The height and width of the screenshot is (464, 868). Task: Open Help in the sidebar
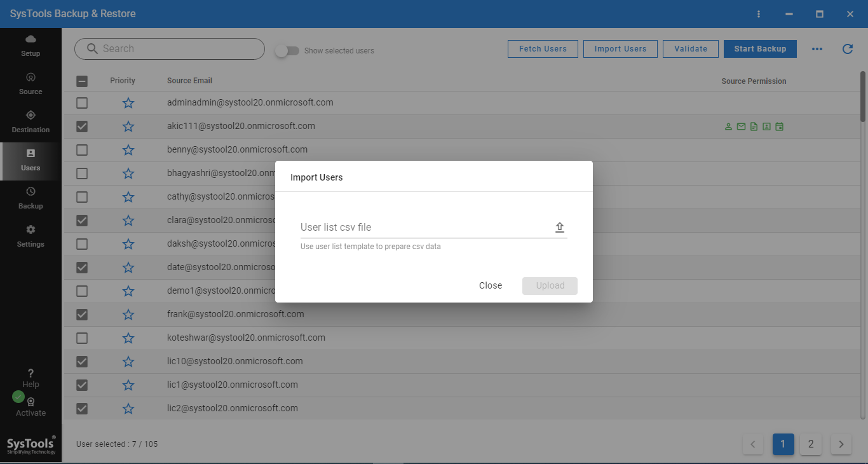pyautogui.click(x=31, y=378)
